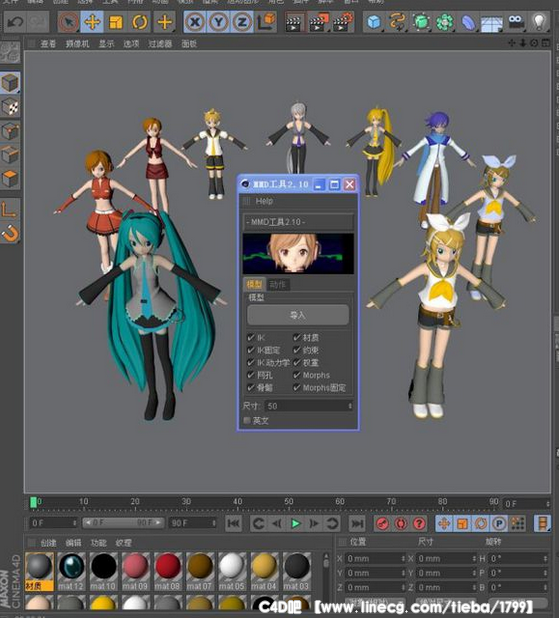The image size is (559, 624).
Task: Uncheck the Morphs固定 checkbox
Action: (x=297, y=387)
